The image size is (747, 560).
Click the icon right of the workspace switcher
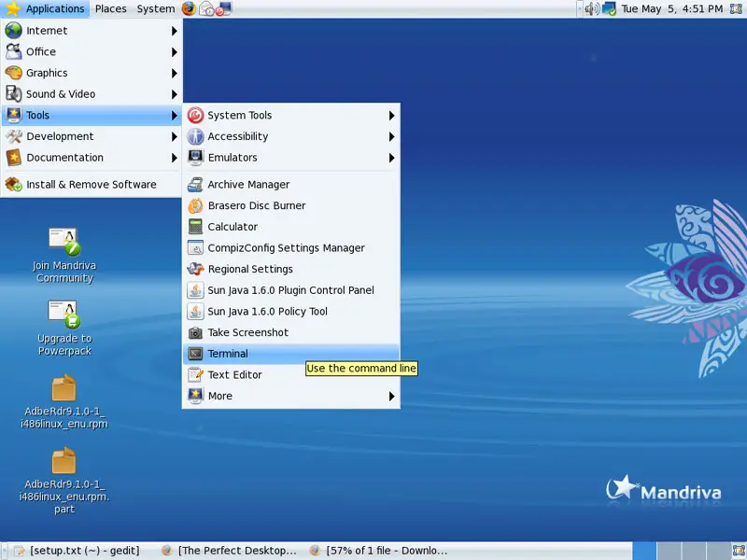tap(739, 551)
